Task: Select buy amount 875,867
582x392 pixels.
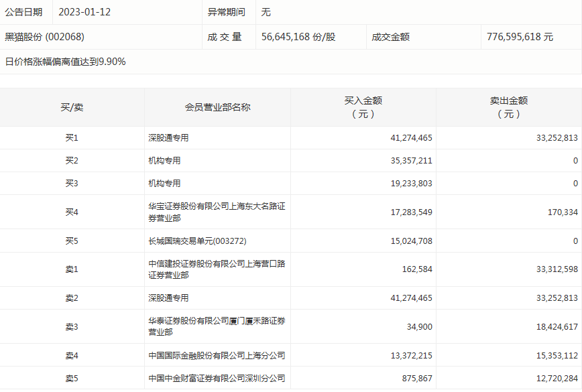Action: [x=417, y=379]
